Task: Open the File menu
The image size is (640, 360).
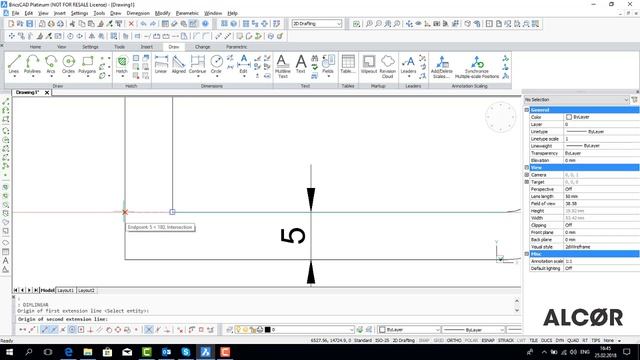Action: pos(15,13)
